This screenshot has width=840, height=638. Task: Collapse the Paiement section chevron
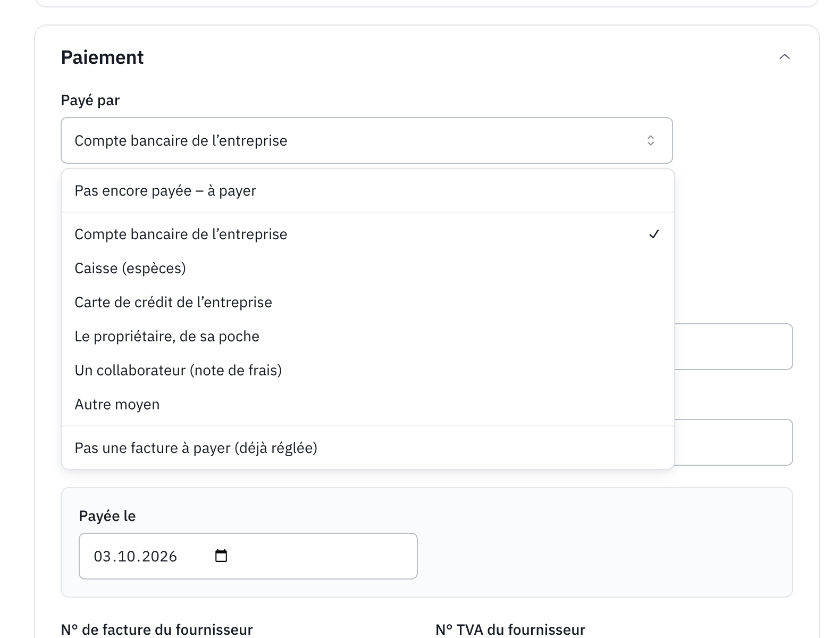coord(784,57)
